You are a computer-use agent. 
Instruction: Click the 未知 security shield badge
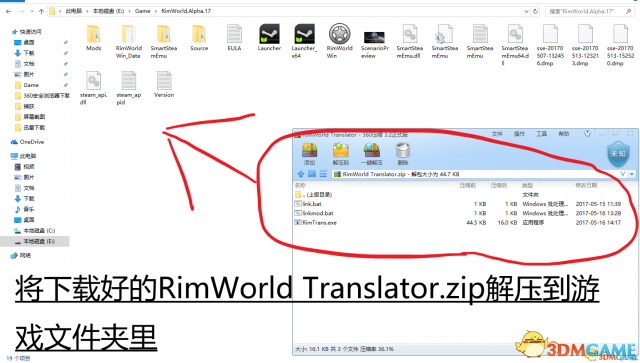pyautogui.click(x=618, y=154)
